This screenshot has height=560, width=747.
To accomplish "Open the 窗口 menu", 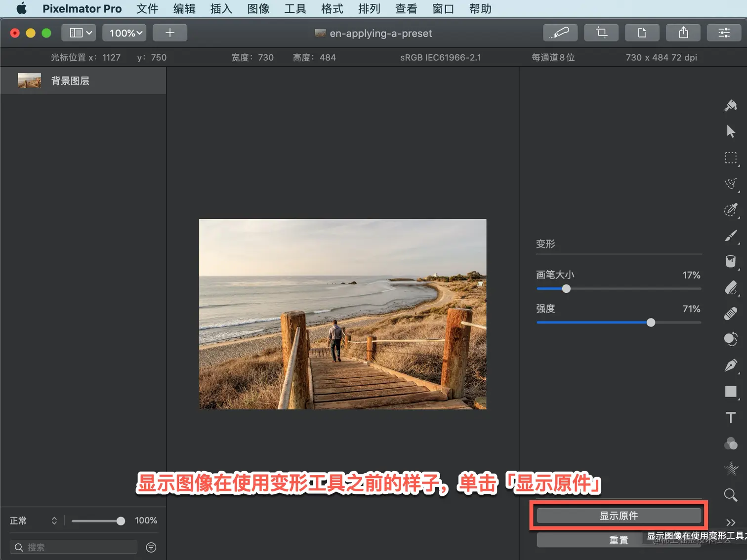I will 443,8.
